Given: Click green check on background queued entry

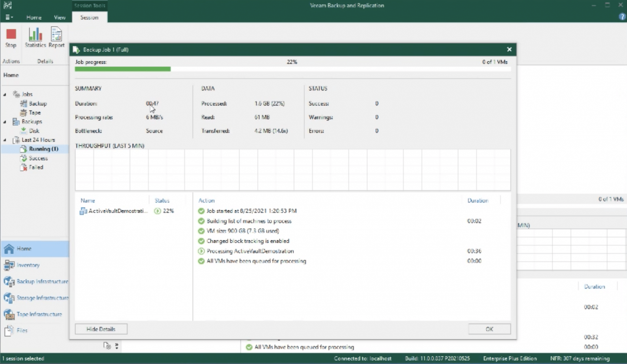Looking at the screenshot, I should point(249,347).
